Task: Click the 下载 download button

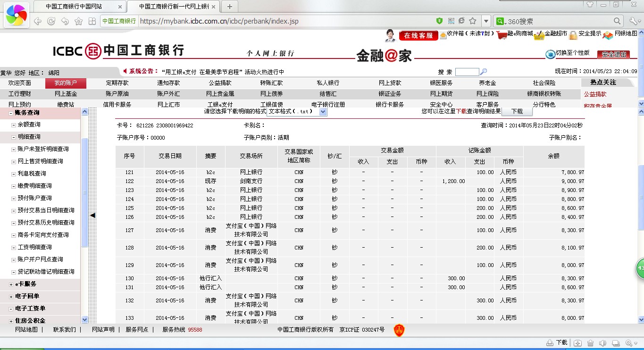Action: (517, 112)
